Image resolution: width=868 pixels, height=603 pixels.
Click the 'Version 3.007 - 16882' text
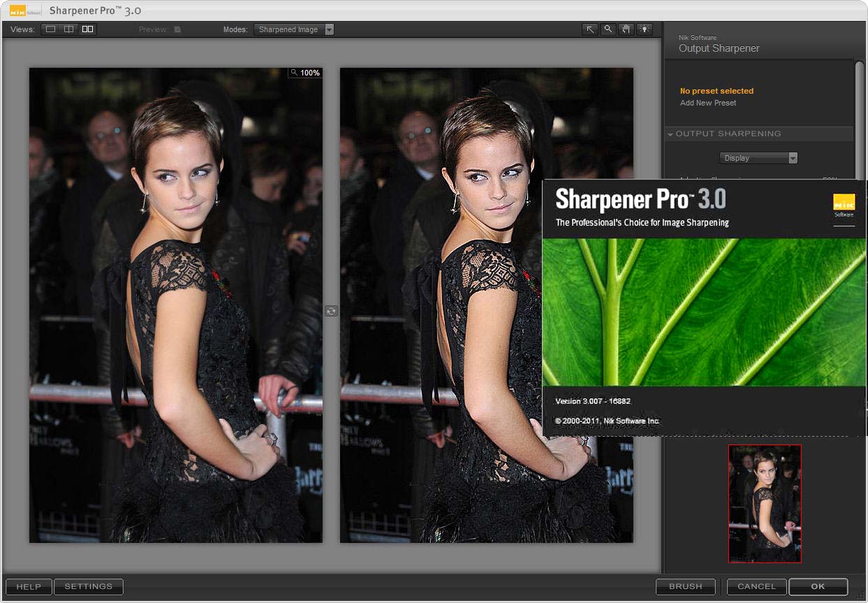593,401
